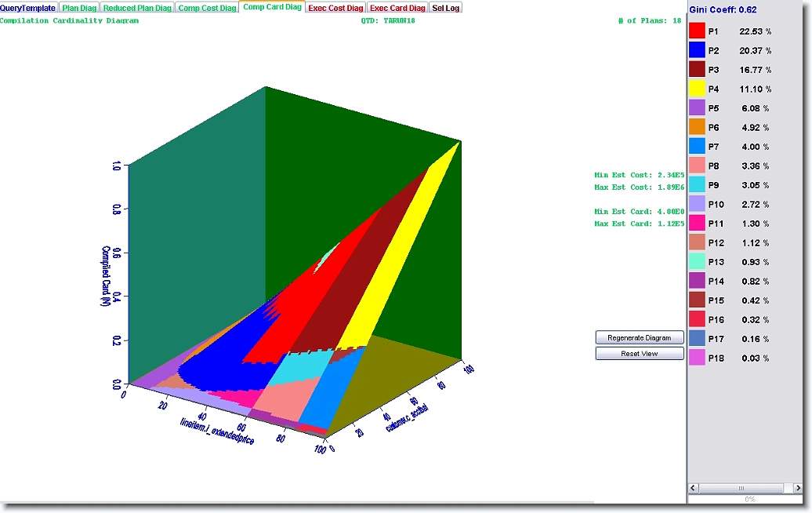The width and height of the screenshot is (812, 513).
Task: Click the cyan P9 legend swatch
Action: [x=698, y=185]
